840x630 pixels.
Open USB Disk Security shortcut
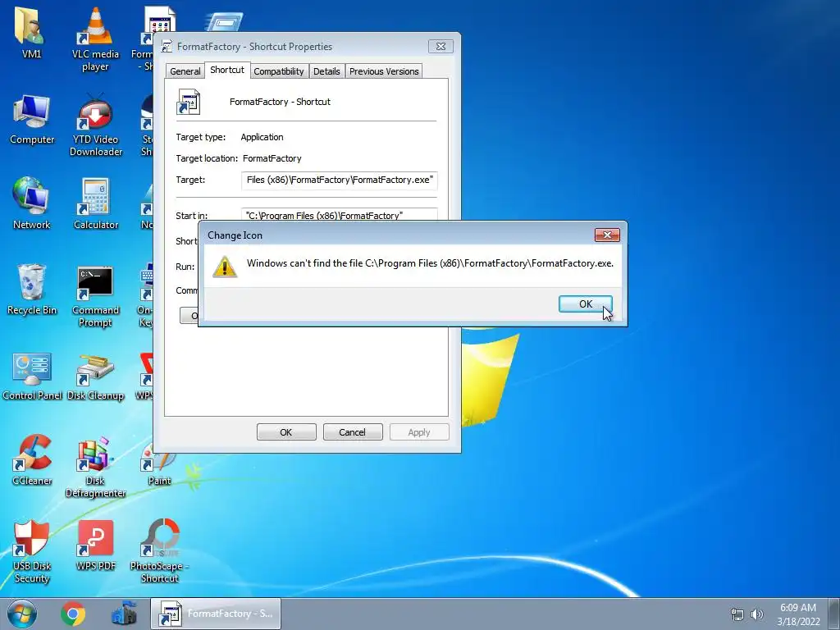point(32,550)
